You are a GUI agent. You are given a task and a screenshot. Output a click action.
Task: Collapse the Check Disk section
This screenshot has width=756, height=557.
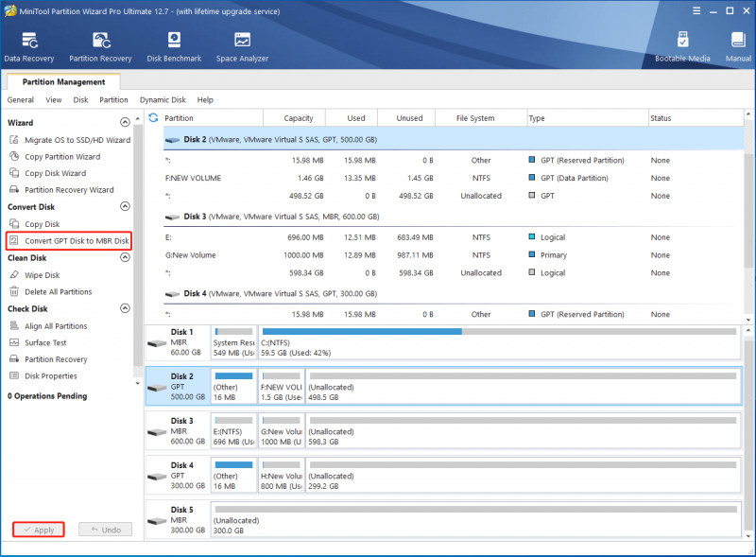pyautogui.click(x=125, y=308)
